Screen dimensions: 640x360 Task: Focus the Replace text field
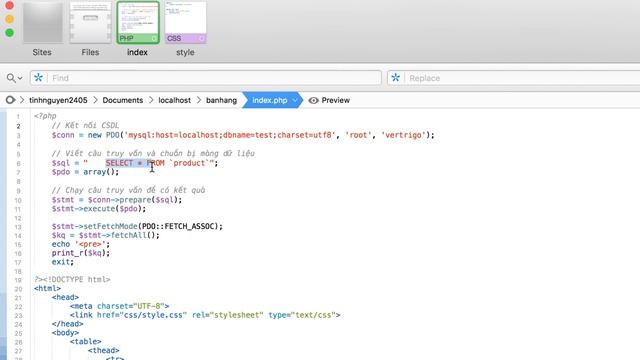(x=523, y=78)
